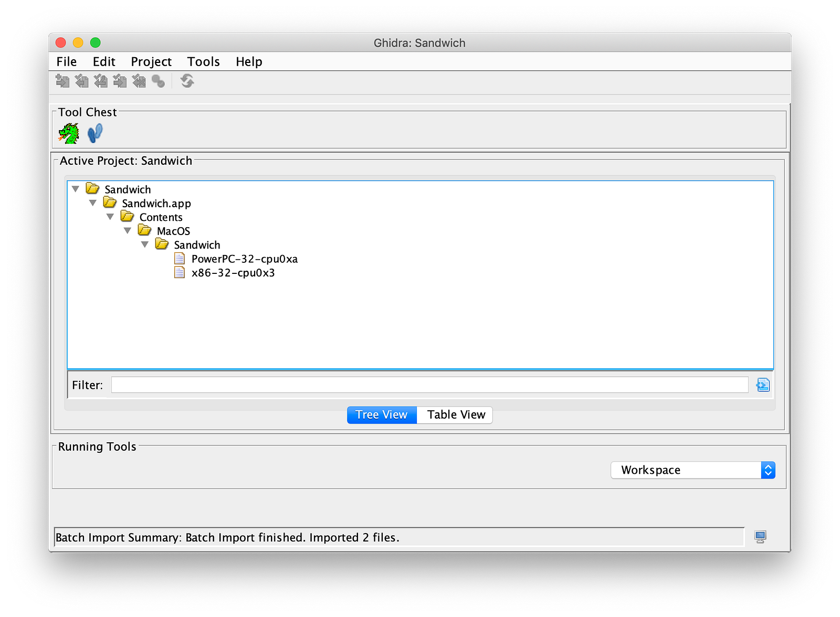This screenshot has width=840, height=617.
Task: Click the Update Checked Out Files toolbar icon
Action: [x=100, y=81]
